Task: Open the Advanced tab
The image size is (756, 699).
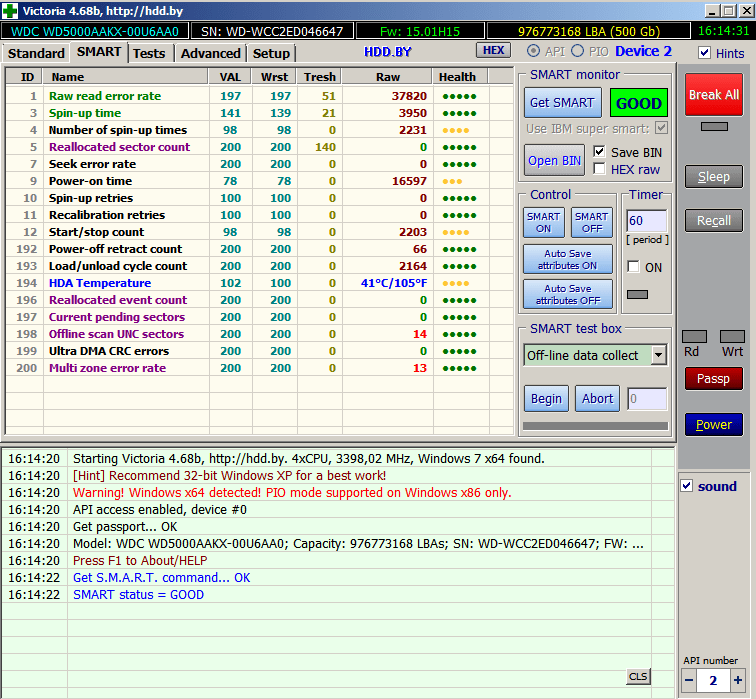Action: click(x=211, y=53)
